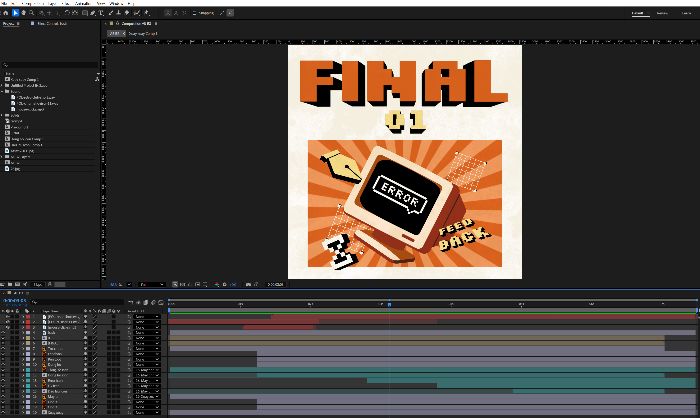
Task: Click the timeline layer search field
Action: pos(77,302)
